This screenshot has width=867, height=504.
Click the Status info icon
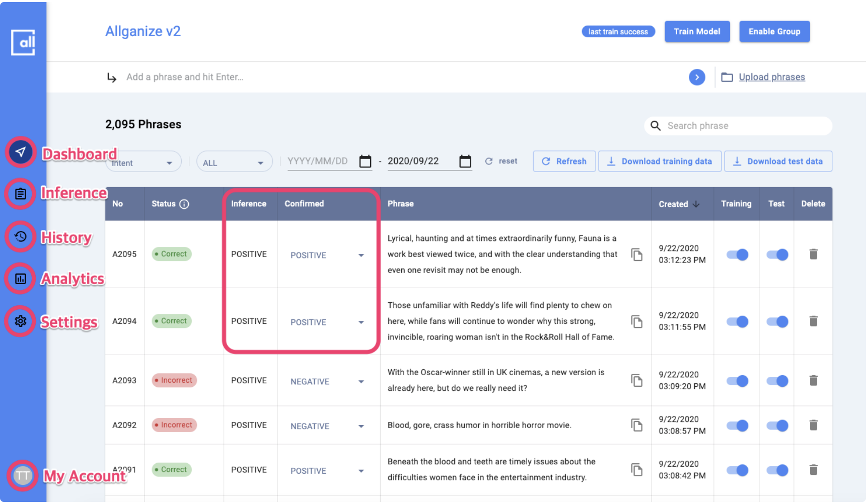184,204
